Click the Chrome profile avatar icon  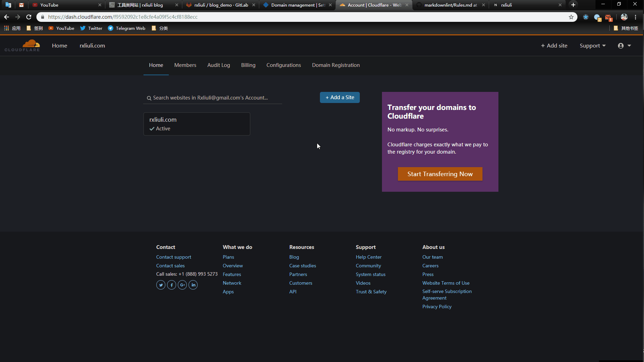click(624, 17)
